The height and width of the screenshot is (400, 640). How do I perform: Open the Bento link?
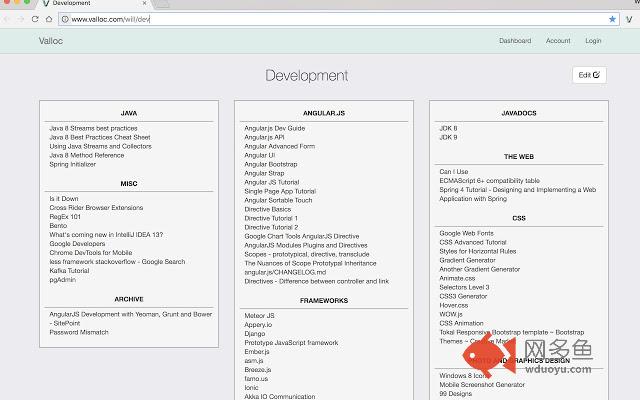click(58, 225)
